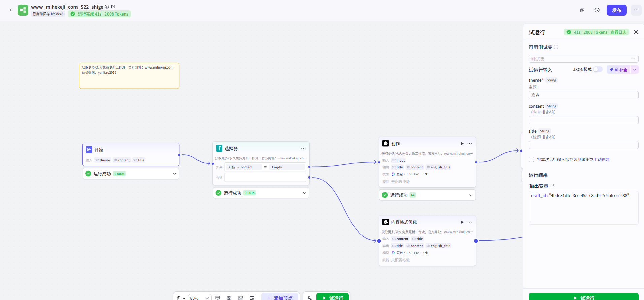The image size is (644, 300).
Task: Copy the output variables with the copy icon
Action: coord(552,186)
